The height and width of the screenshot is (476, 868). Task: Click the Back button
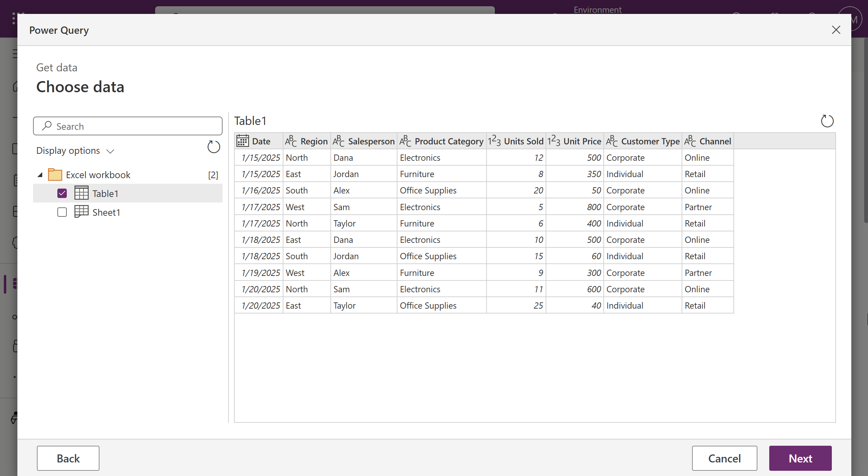[x=68, y=458]
